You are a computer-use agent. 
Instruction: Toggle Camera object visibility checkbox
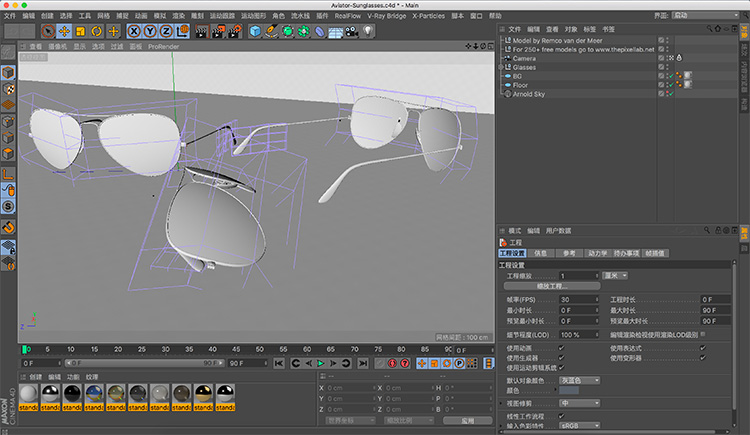tap(661, 58)
